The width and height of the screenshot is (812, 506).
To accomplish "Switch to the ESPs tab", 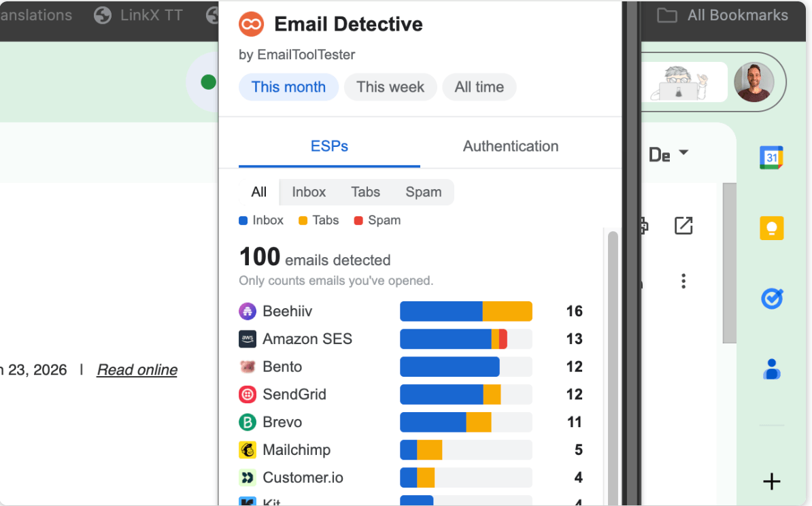I will point(329,147).
